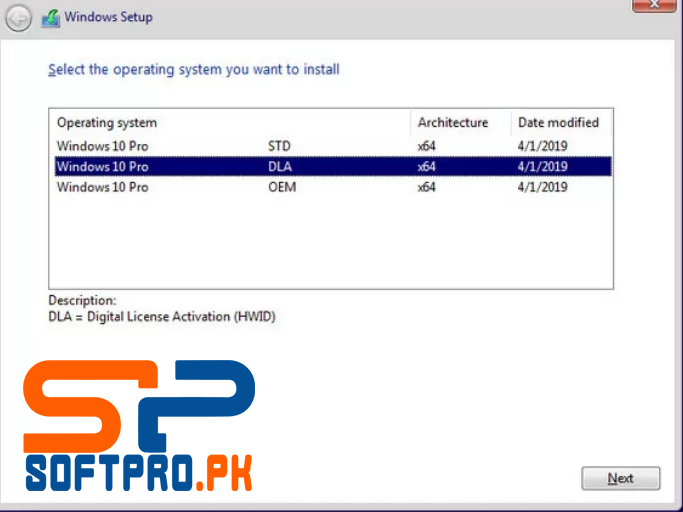The width and height of the screenshot is (683, 512).
Task: Close the Windows Setup dialog
Action: click(x=654, y=5)
